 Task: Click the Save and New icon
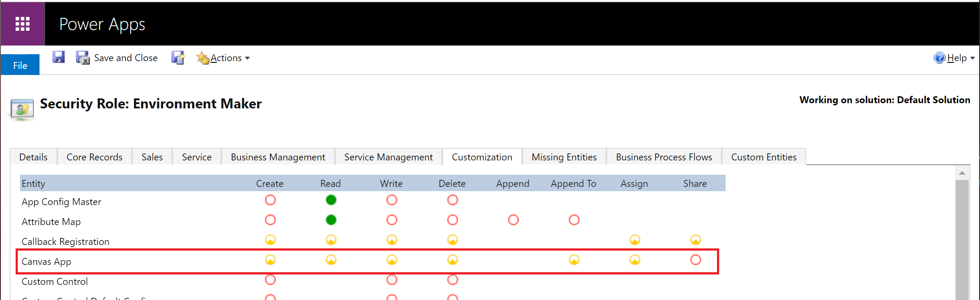(x=178, y=58)
